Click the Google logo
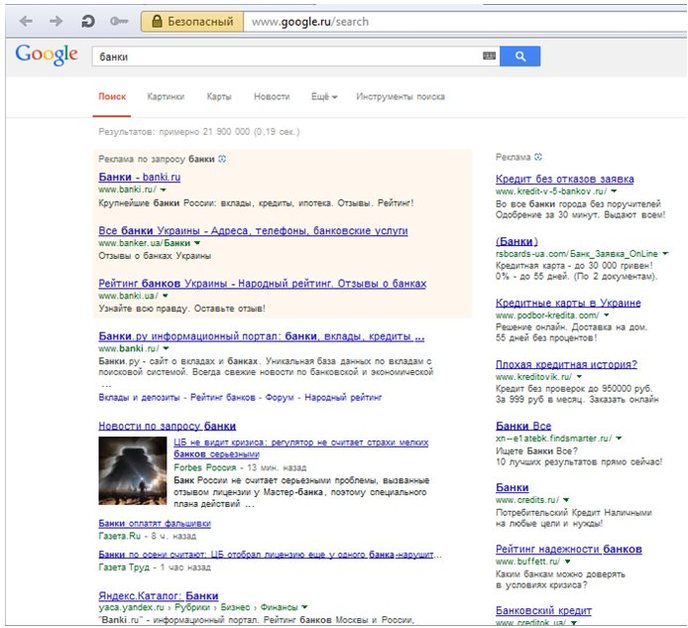688x628 pixels. (47, 55)
